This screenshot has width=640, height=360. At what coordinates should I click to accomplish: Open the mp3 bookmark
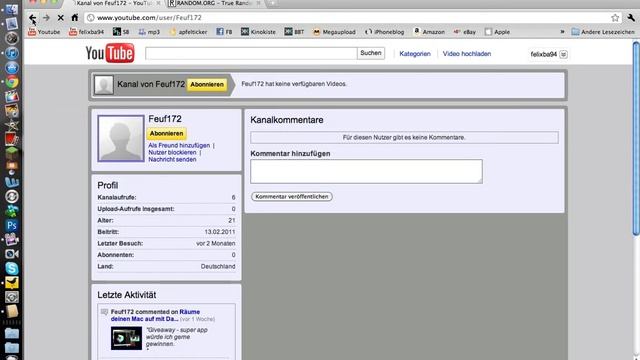pos(149,32)
